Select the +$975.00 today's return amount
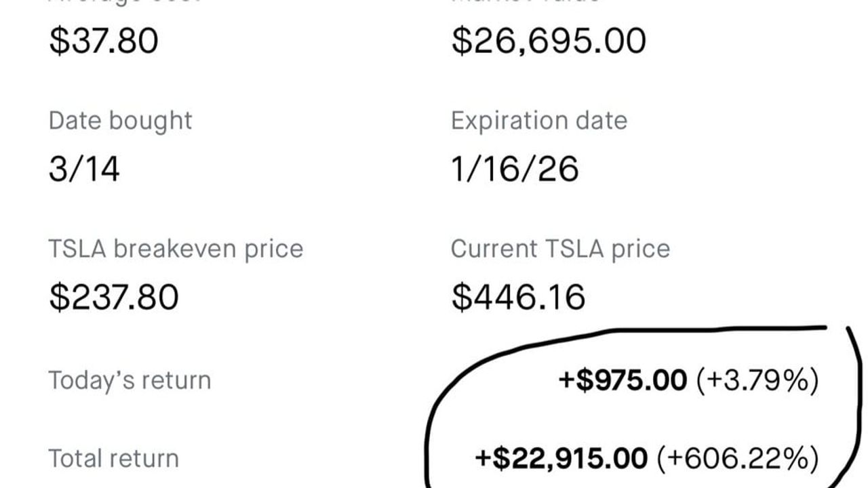Screen dimensions: 868x488 [623, 380]
